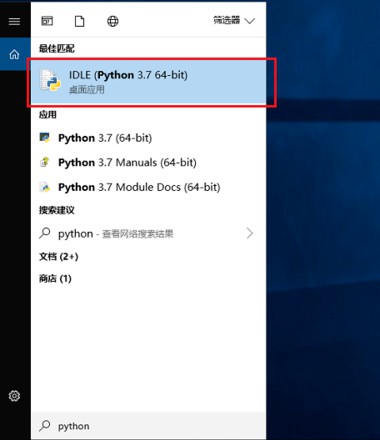Viewport: 380px width, 440px height.
Task: Click the 搜索建议 section heading
Action: [57, 210]
